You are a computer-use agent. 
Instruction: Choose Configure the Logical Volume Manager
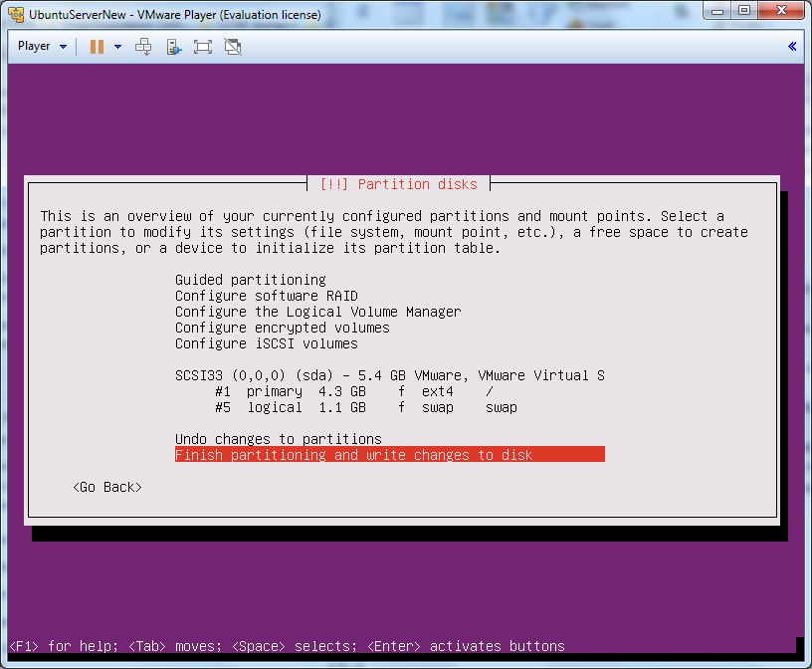coord(317,312)
